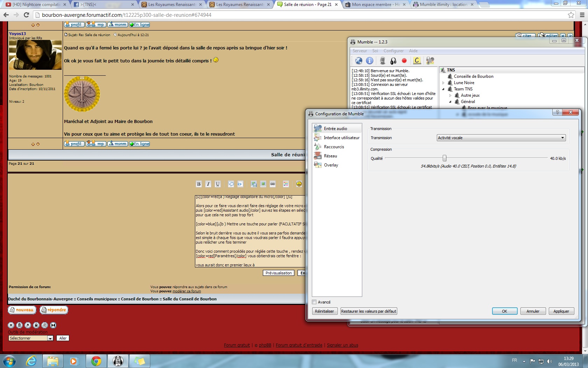Screen dimensions: 588x368
Task: Open Google Chrome from taskbar
Action: click(96, 361)
